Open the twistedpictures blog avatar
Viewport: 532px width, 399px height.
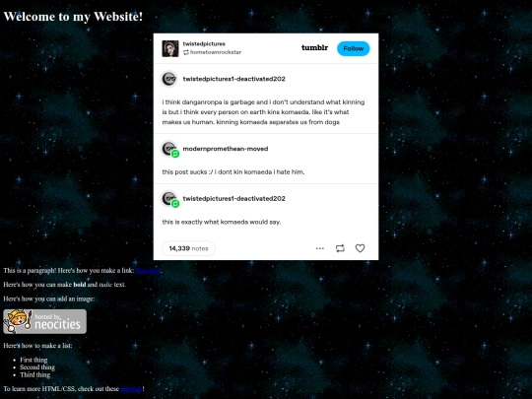(x=170, y=48)
